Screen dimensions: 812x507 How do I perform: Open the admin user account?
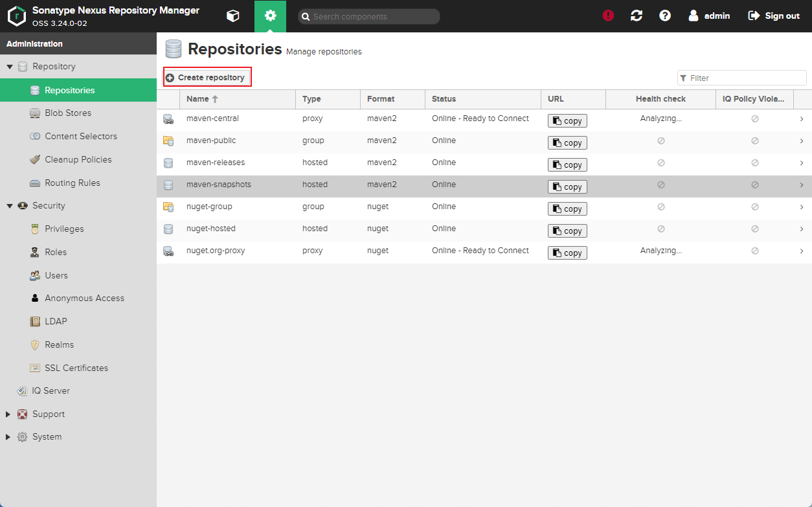(709, 16)
